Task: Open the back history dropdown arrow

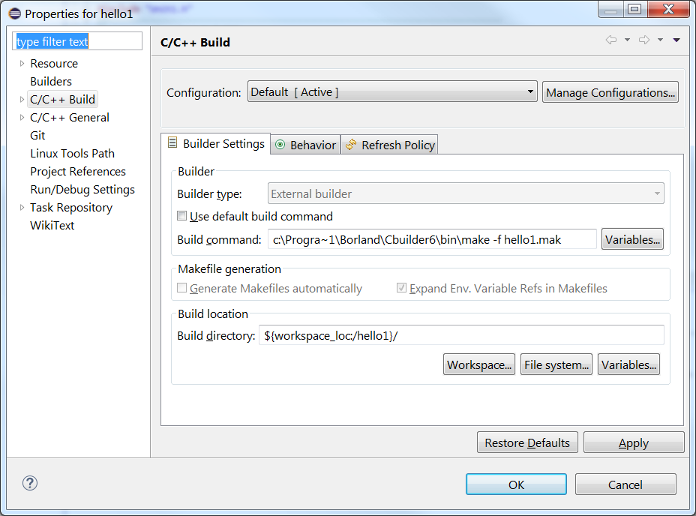Action: coord(627,40)
